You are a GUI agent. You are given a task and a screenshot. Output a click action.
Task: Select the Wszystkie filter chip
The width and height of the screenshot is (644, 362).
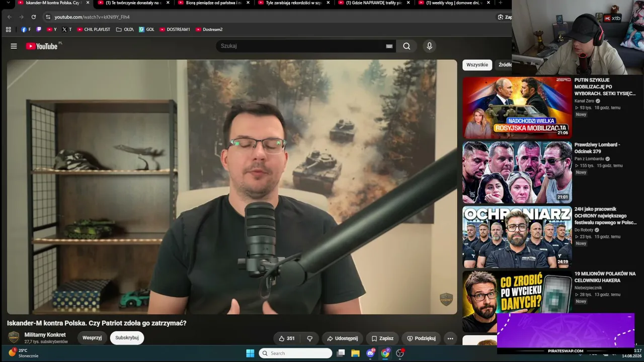click(477, 65)
